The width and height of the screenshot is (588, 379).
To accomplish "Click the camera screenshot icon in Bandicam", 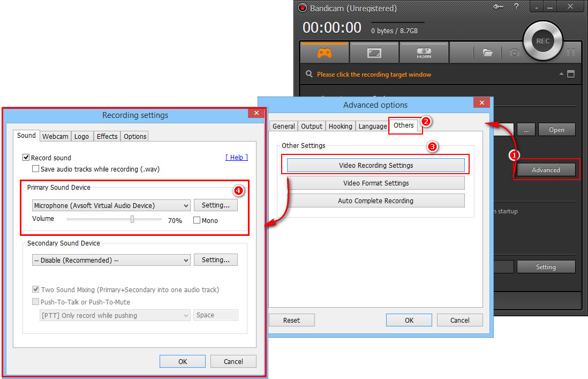I will (515, 53).
